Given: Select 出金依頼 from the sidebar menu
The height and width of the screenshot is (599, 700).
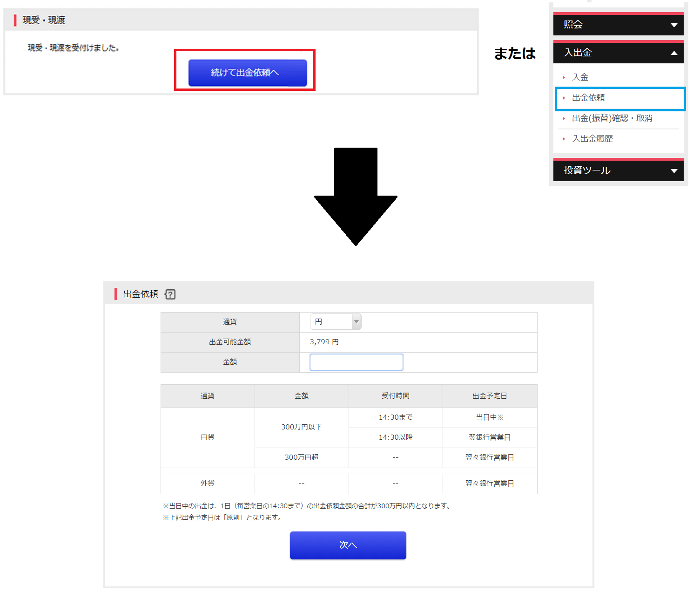Looking at the screenshot, I should pos(588,98).
